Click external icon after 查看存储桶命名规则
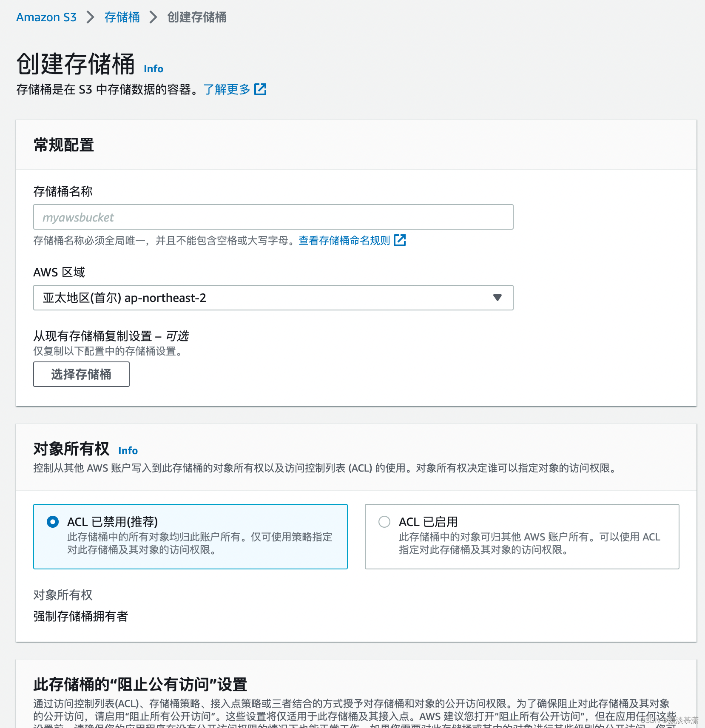This screenshot has width=705, height=728. click(400, 240)
